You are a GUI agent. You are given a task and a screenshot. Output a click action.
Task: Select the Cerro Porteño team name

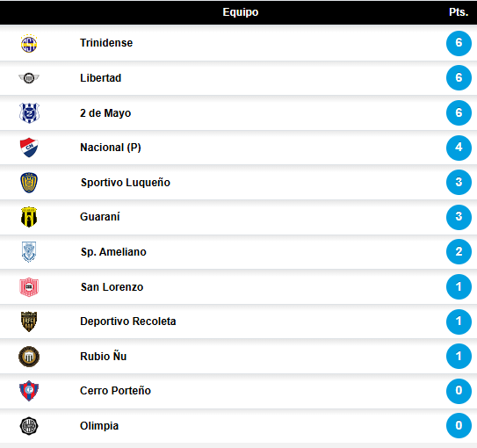[115, 391]
